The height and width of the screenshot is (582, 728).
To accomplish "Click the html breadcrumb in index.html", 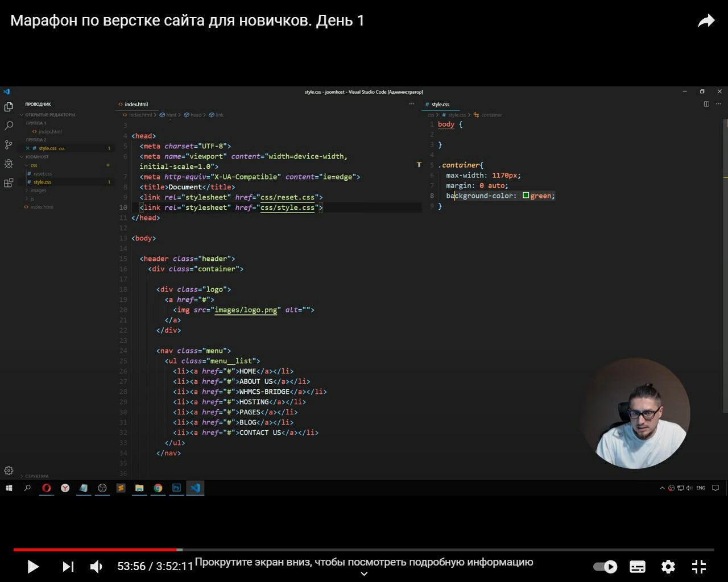I will [x=171, y=115].
